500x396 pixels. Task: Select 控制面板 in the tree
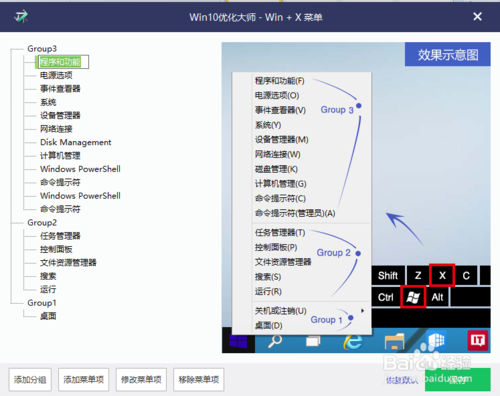tap(56, 249)
